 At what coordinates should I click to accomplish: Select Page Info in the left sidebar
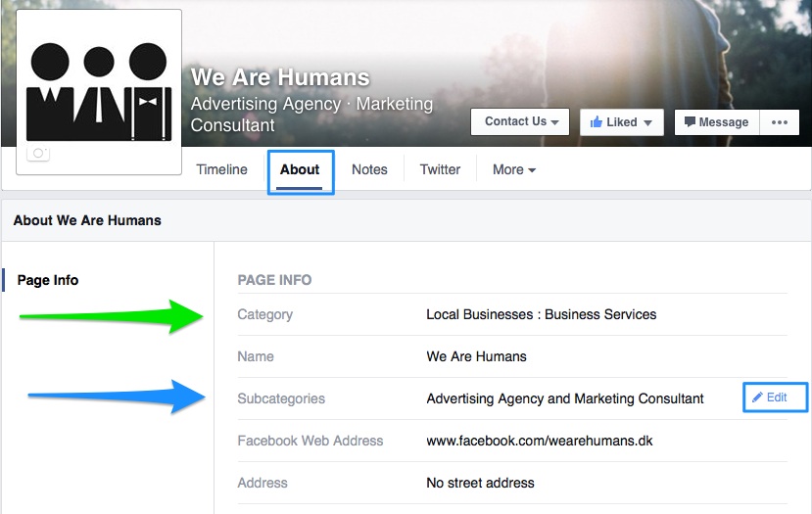coord(48,280)
